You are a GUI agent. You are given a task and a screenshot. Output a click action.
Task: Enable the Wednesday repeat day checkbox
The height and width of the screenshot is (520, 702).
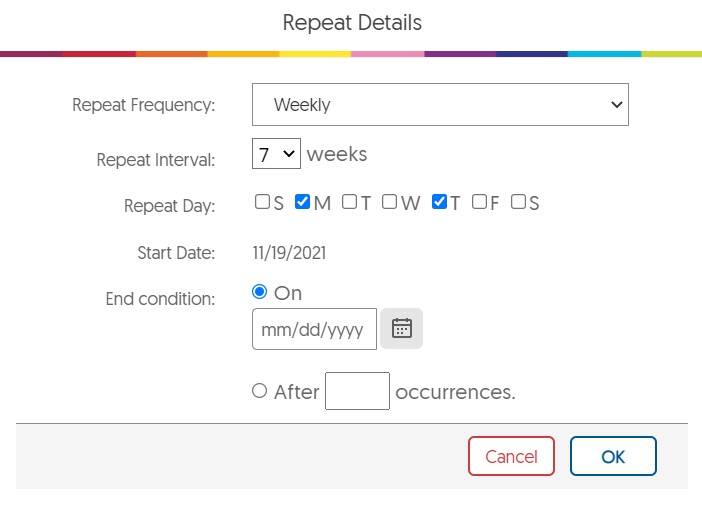click(x=389, y=202)
